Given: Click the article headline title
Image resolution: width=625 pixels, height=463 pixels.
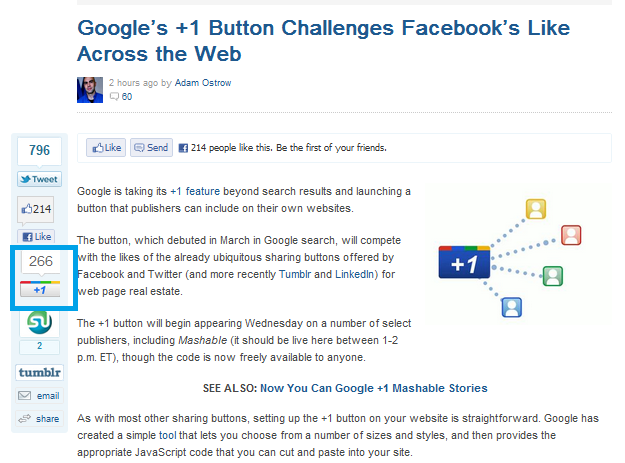Looking at the screenshot, I should 323,41.
